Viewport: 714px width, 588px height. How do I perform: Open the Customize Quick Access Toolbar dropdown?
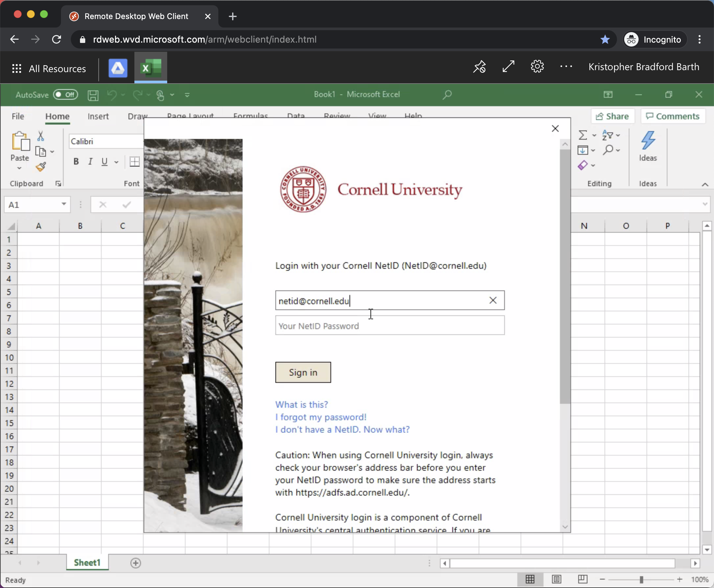pos(187,95)
